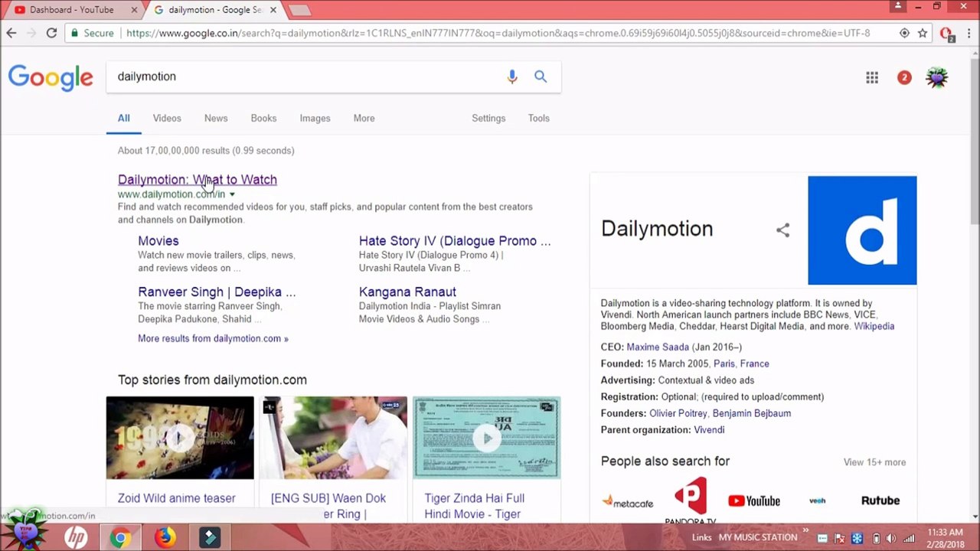Open the Wikipedia link in knowledge panel
Viewport: 980px width, 551px height.
(874, 326)
